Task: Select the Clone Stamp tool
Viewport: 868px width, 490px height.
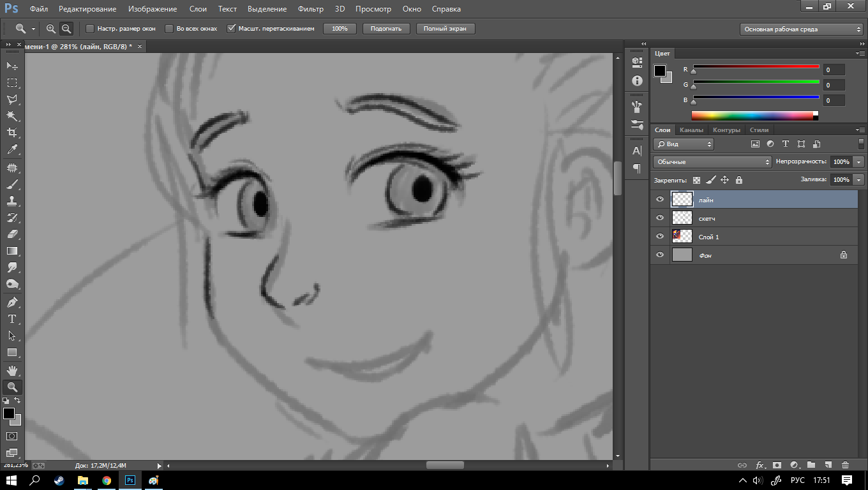Action: 12,201
